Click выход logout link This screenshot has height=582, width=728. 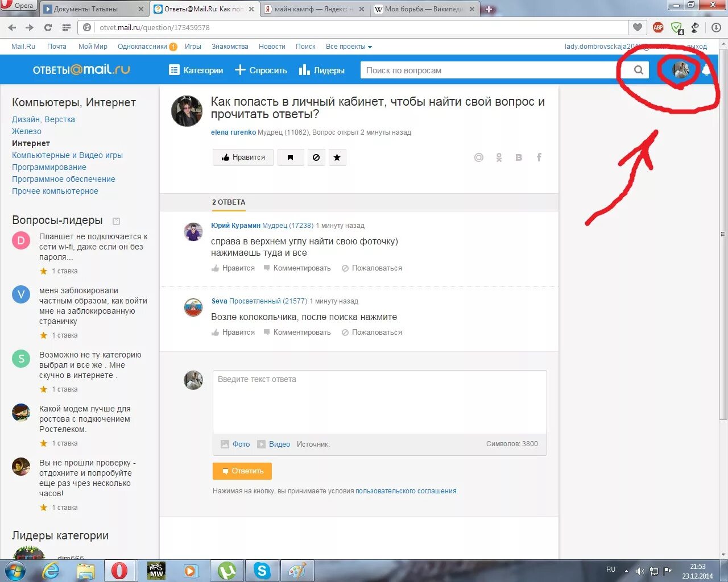pos(697,47)
